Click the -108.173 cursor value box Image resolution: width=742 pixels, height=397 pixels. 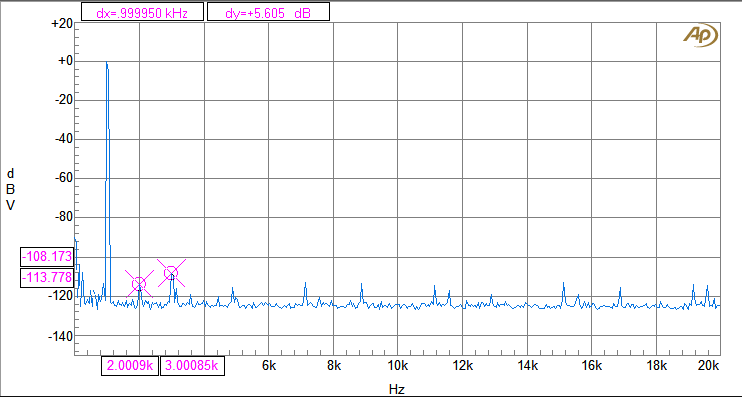pos(47,257)
